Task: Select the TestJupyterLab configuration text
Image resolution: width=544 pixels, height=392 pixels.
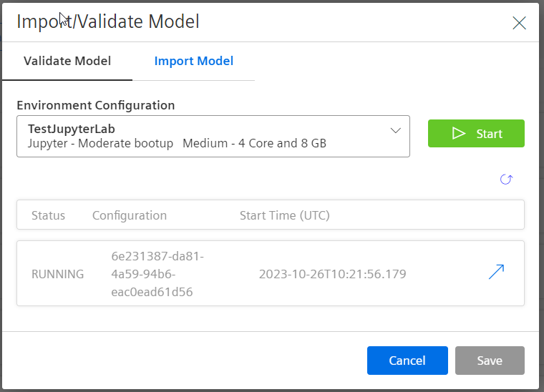Action: point(72,129)
